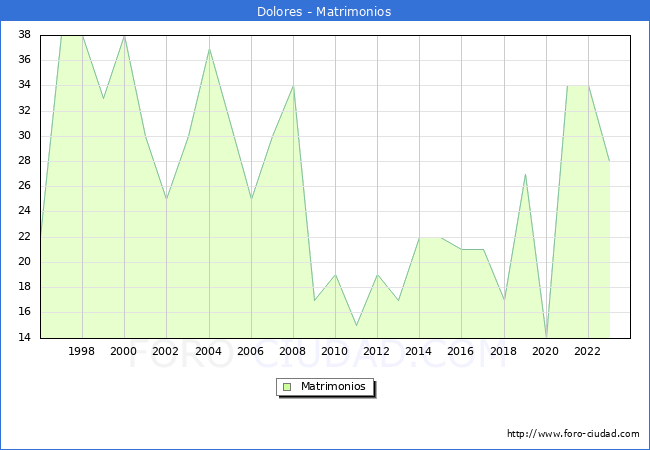This screenshot has height=450, width=650.
Task: Click the 2022 x-axis year label
Action: point(588,351)
